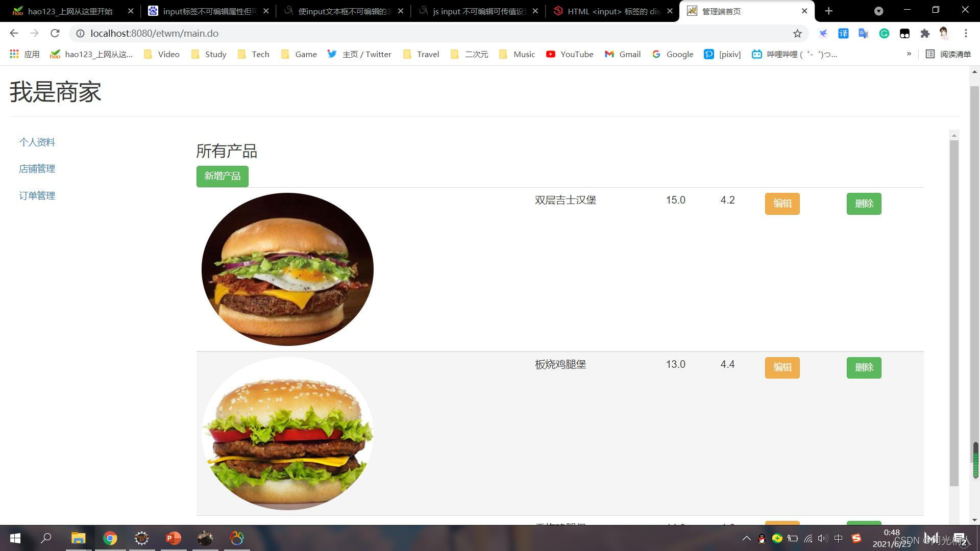Open Google Translate extension icon
The width and height of the screenshot is (980, 551).
863,34
